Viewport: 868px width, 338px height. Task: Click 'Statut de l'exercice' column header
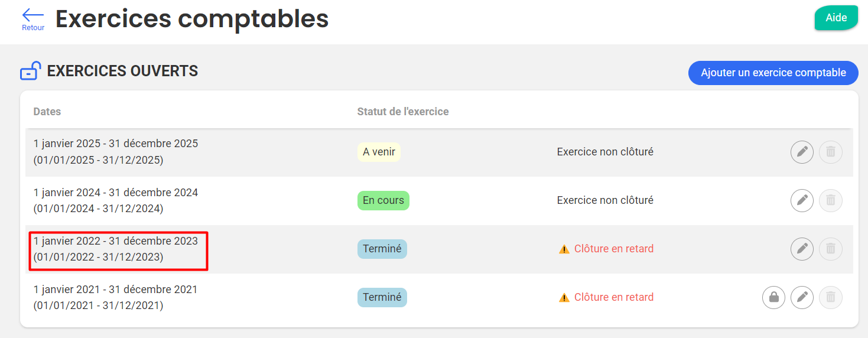(403, 112)
